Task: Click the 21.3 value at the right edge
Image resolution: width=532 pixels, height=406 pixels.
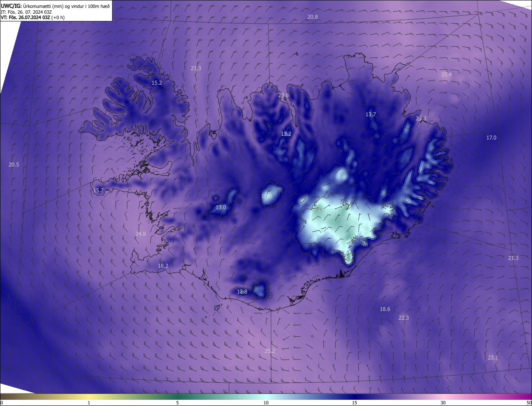Action: point(513,258)
